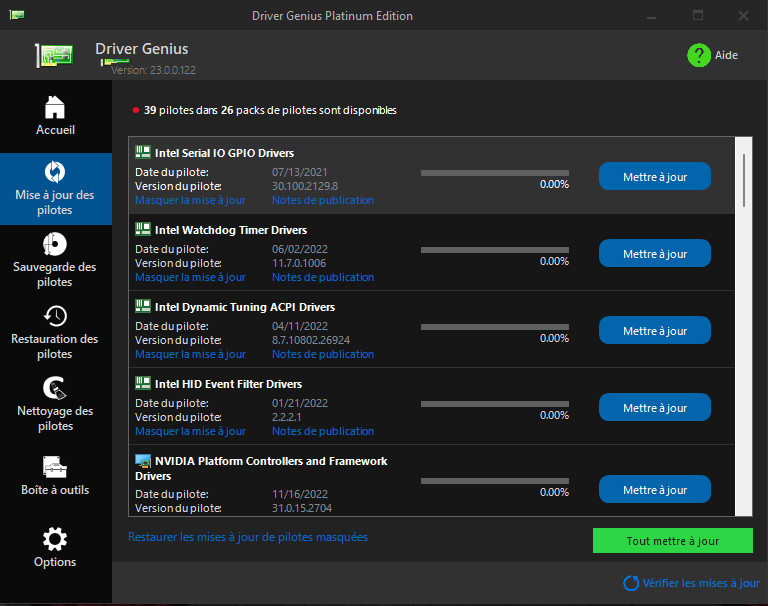Open release notes for Intel Dynamic Tuning ACPI
The height and width of the screenshot is (606, 768).
click(x=323, y=354)
